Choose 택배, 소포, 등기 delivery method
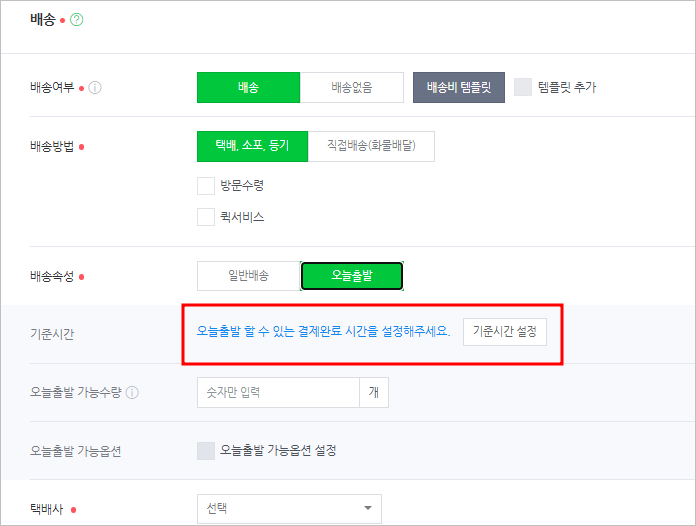Screen dimensions: 696x526 (x=252, y=146)
